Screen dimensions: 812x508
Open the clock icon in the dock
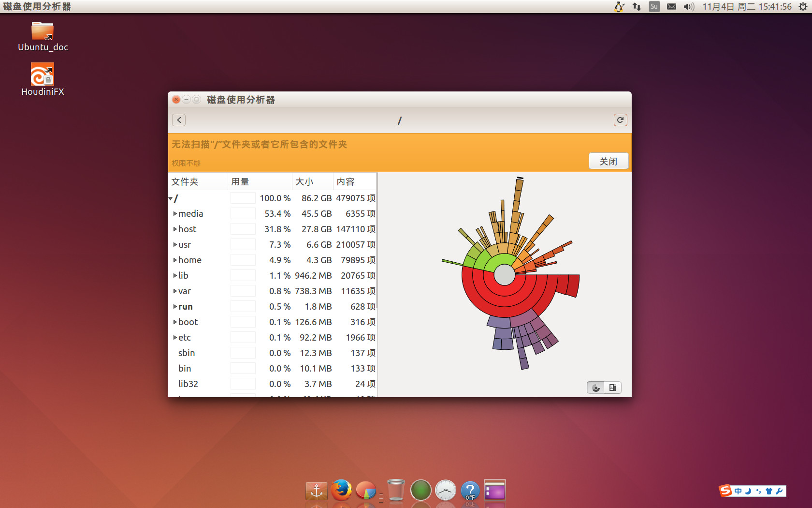coord(446,490)
